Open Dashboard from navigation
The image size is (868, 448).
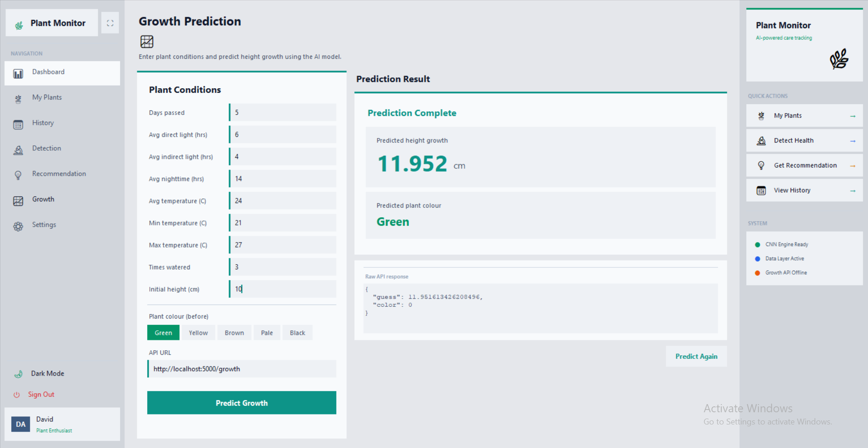click(62, 73)
